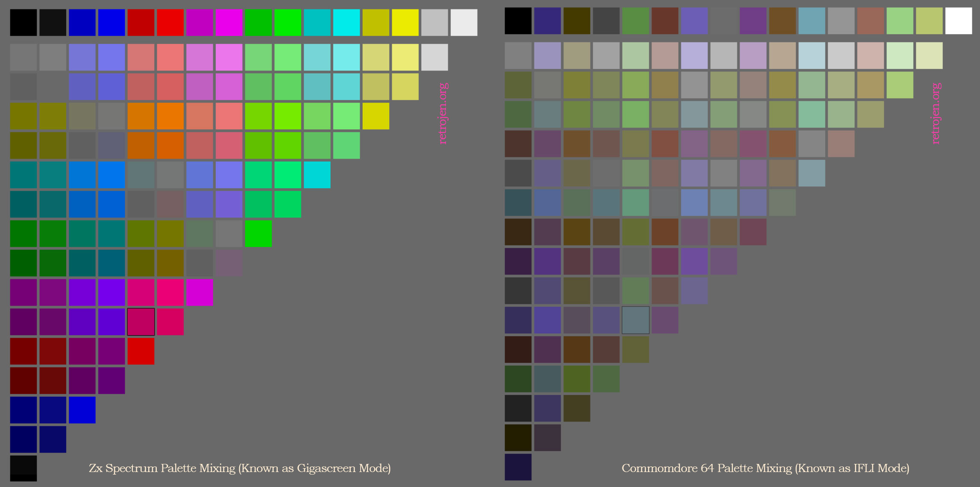This screenshot has width=980, height=487.
Task: Click the Commomdore 64 Palette Mixing caption
Action: (x=765, y=469)
